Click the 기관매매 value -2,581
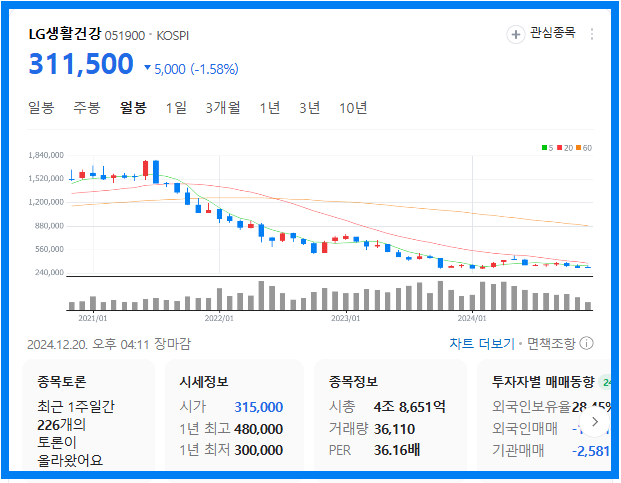The height and width of the screenshot is (483, 621). [591, 451]
